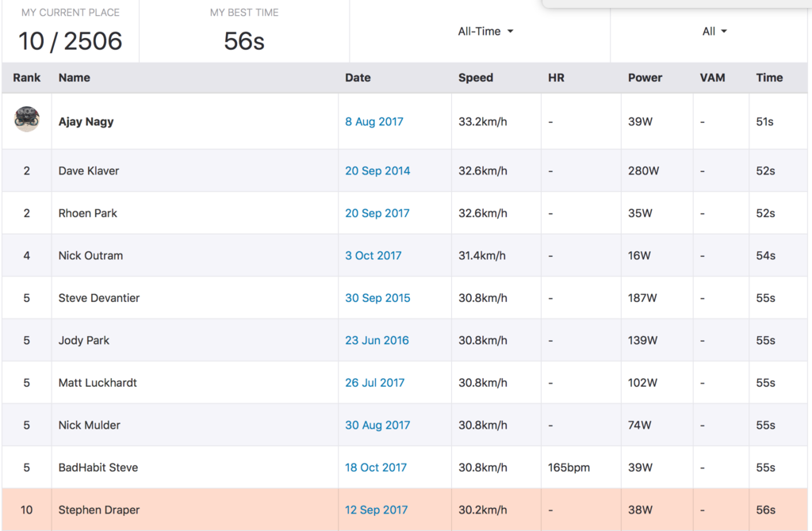Viewport: 812px width, 531px height.
Task: Click the Speed column header
Action: [476, 78]
